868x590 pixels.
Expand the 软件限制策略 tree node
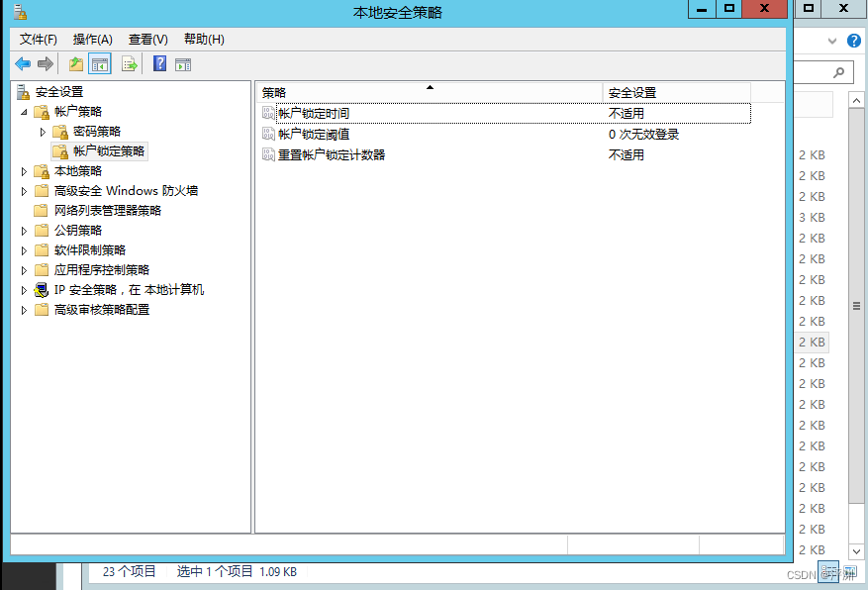click(24, 250)
